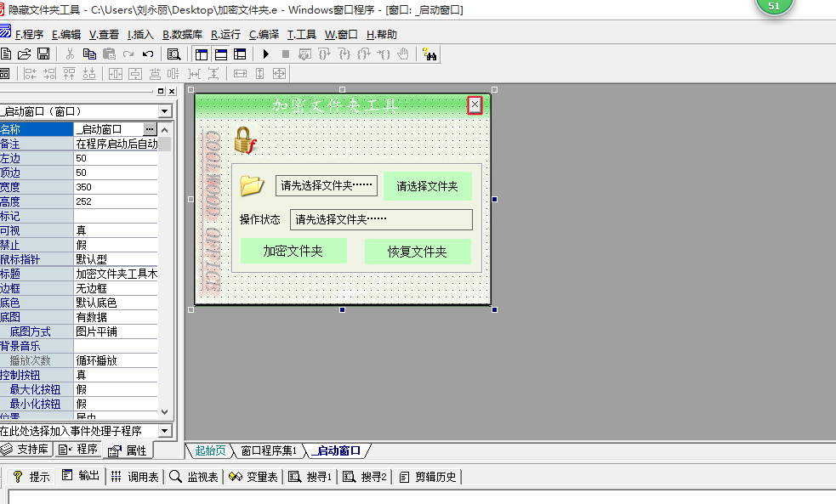Create a new program with the new-file icon
The width and height of the screenshot is (836, 504).
pos(6,54)
